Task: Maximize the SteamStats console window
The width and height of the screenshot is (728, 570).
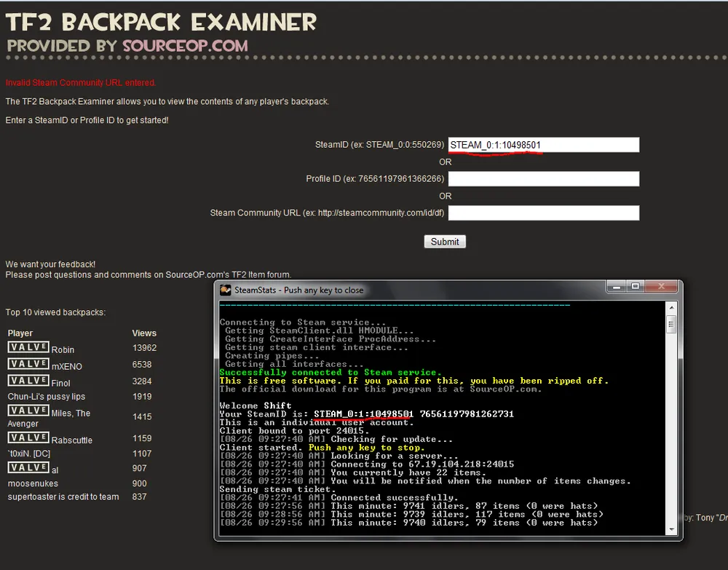Action: [x=635, y=287]
